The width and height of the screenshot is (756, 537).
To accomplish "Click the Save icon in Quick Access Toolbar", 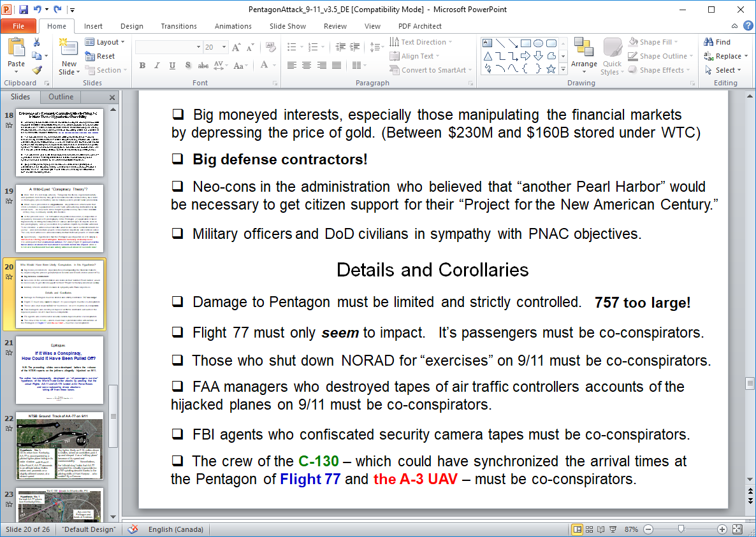I will (x=23, y=9).
